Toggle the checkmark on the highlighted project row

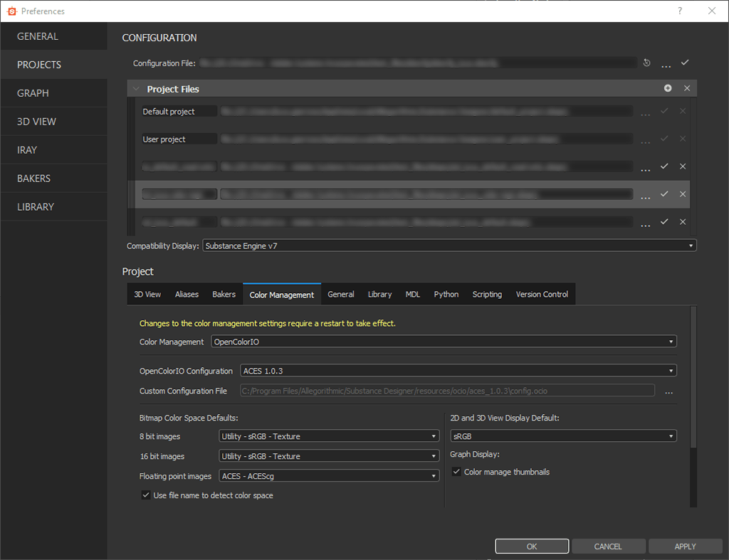point(664,194)
